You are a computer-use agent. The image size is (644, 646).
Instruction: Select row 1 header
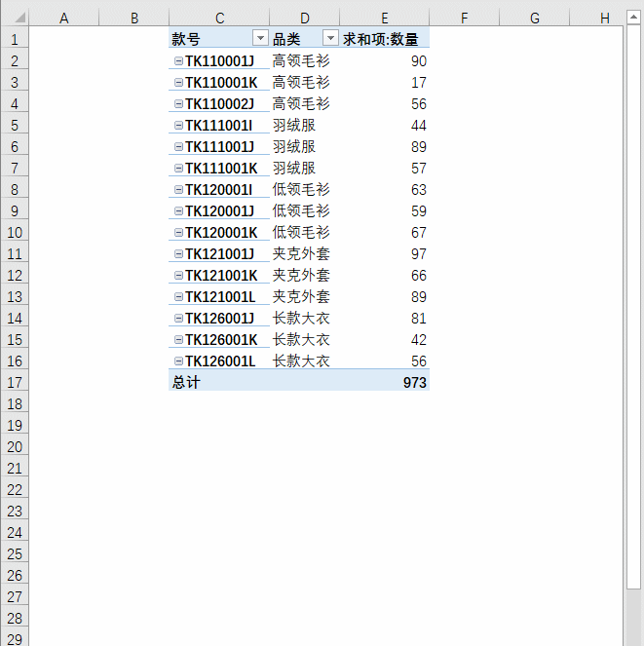pyautogui.click(x=15, y=39)
